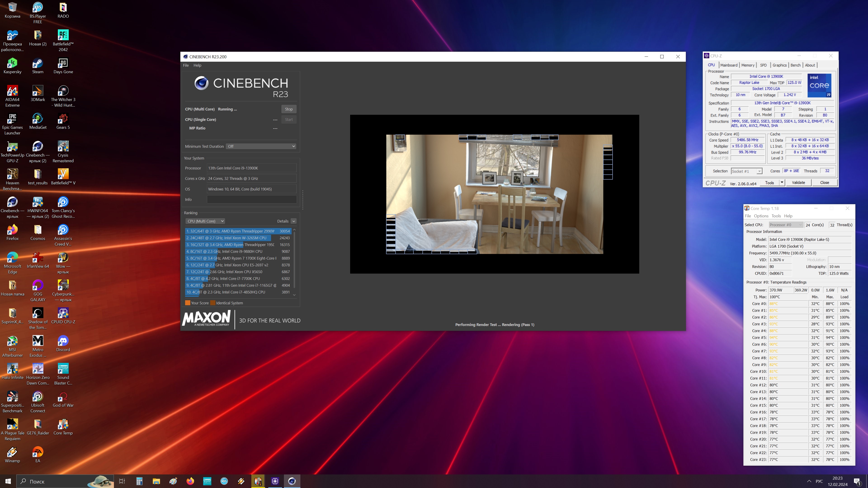The image size is (868, 488).
Task: Open the Options menu in Core Temp
Action: pyautogui.click(x=761, y=216)
